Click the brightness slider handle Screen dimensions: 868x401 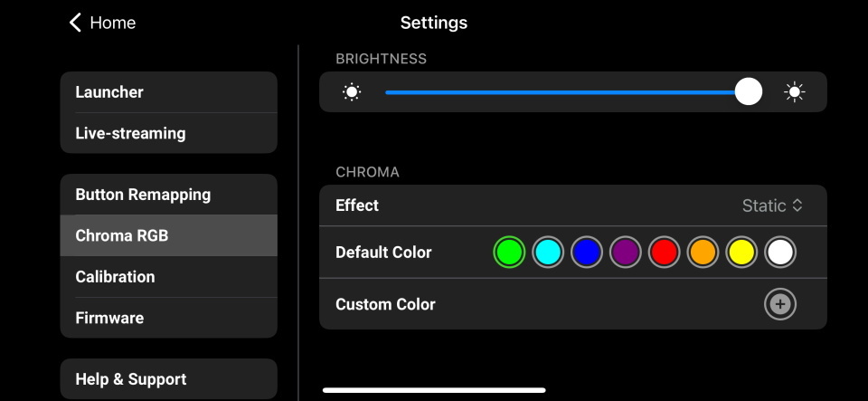click(x=748, y=91)
